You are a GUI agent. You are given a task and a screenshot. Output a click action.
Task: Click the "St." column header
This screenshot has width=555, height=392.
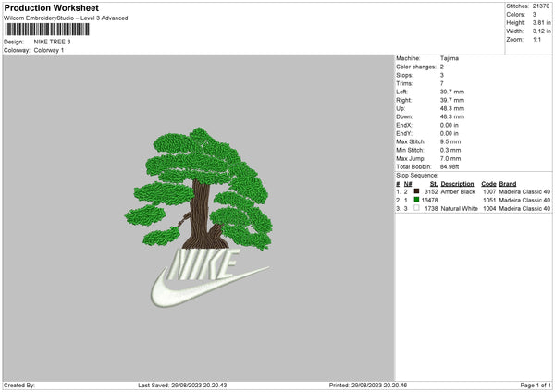pos(434,184)
